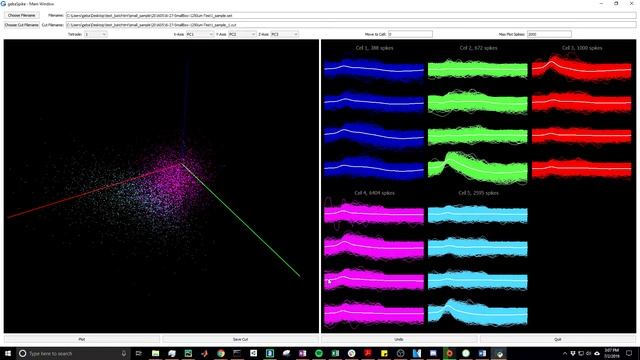The image size is (640, 360).
Task: Click the taskbar clock and date
Action: (x=611, y=353)
